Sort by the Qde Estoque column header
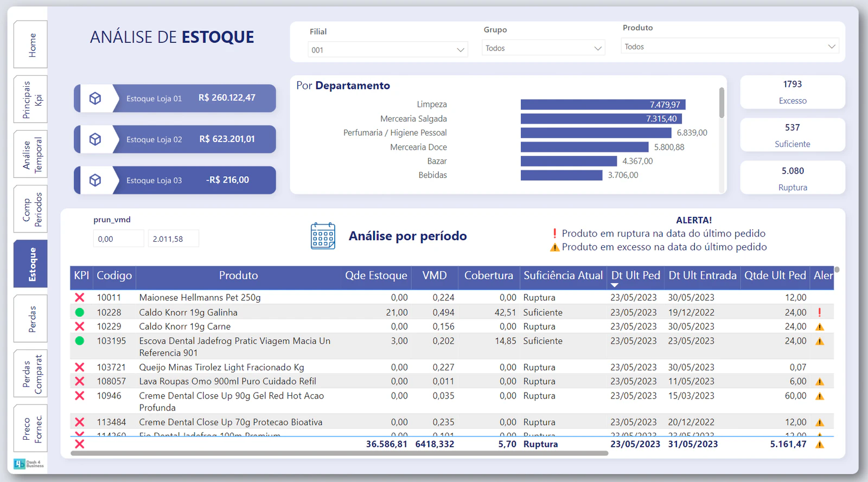868x482 pixels. pyautogui.click(x=376, y=275)
